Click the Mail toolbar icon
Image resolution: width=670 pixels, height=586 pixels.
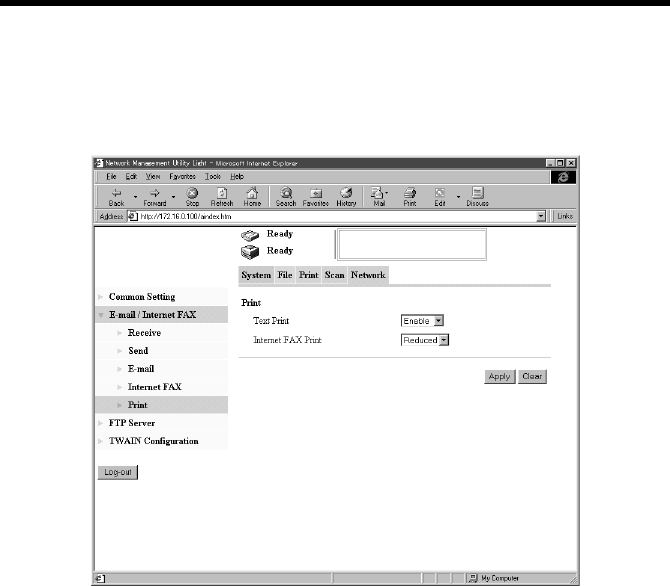coord(379,197)
